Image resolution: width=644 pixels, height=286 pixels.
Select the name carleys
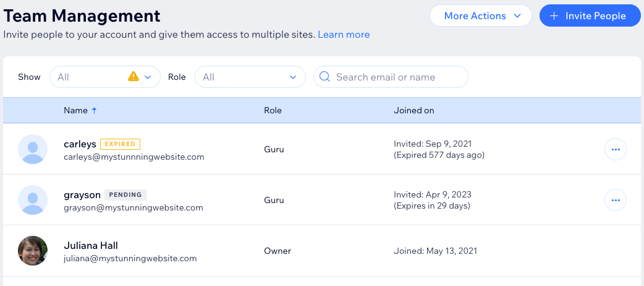[x=80, y=144]
